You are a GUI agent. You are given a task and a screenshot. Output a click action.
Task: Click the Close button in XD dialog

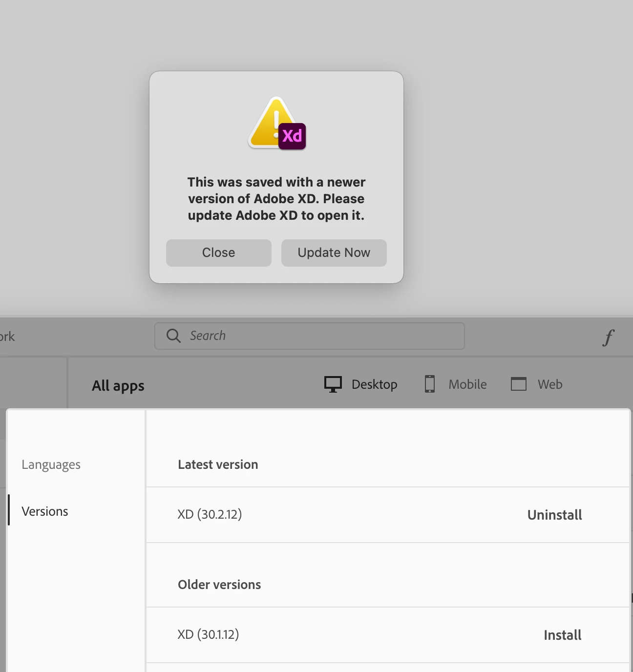point(218,252)
